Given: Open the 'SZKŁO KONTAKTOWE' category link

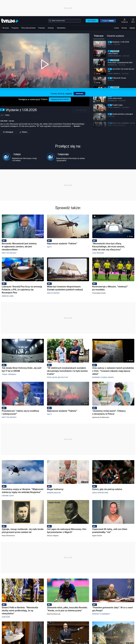Looking at the screenshot, I should [100, 493].
